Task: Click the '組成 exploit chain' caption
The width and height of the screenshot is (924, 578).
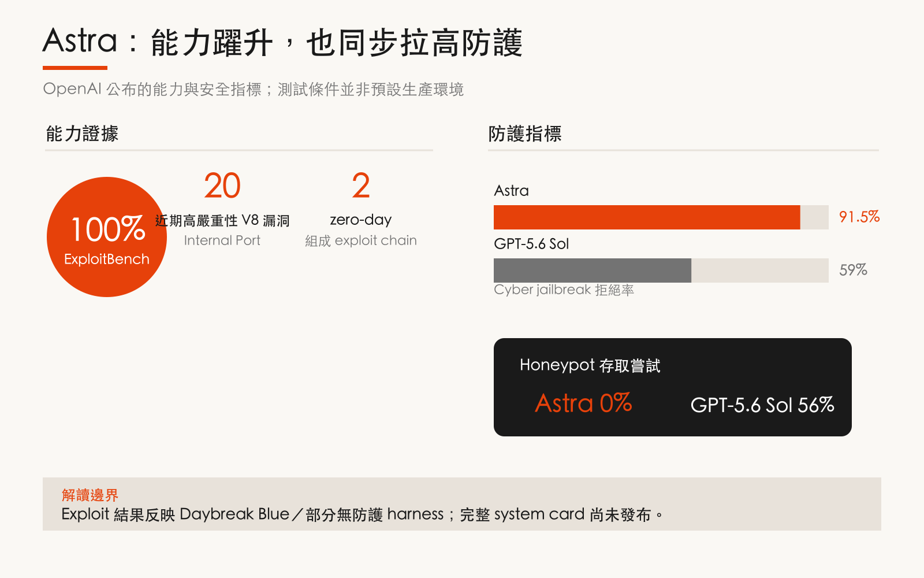Action: tap(361, 240)
